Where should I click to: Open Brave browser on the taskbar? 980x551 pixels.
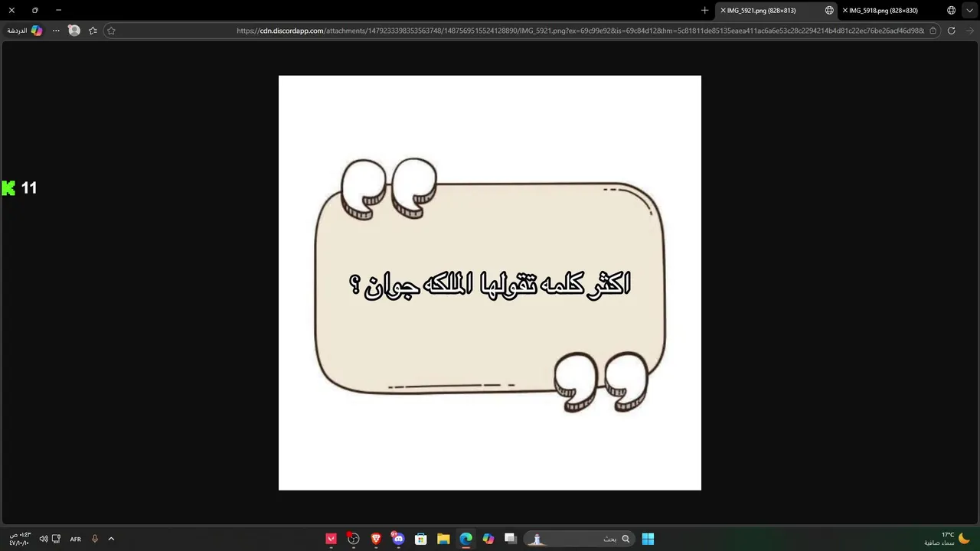(376, 539)
